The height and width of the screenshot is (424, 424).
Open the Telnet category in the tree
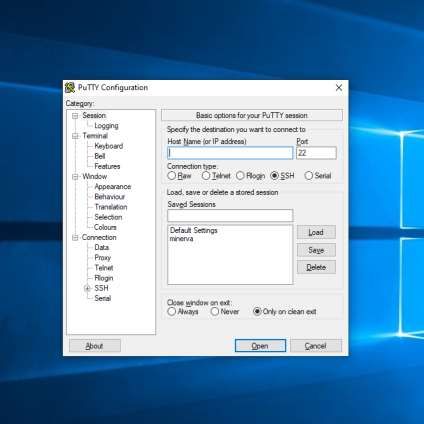coord(104,268)
